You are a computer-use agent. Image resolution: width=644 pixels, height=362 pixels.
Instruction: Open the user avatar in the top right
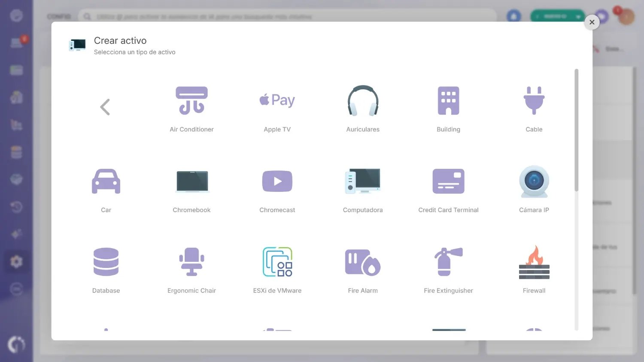point(626,17)
